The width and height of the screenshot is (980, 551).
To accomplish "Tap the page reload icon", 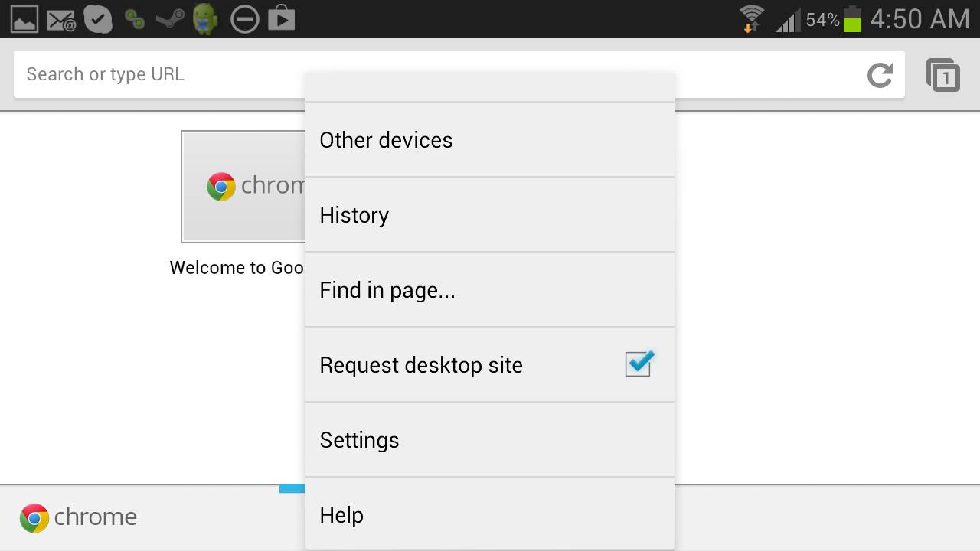I will pos(880,75).
